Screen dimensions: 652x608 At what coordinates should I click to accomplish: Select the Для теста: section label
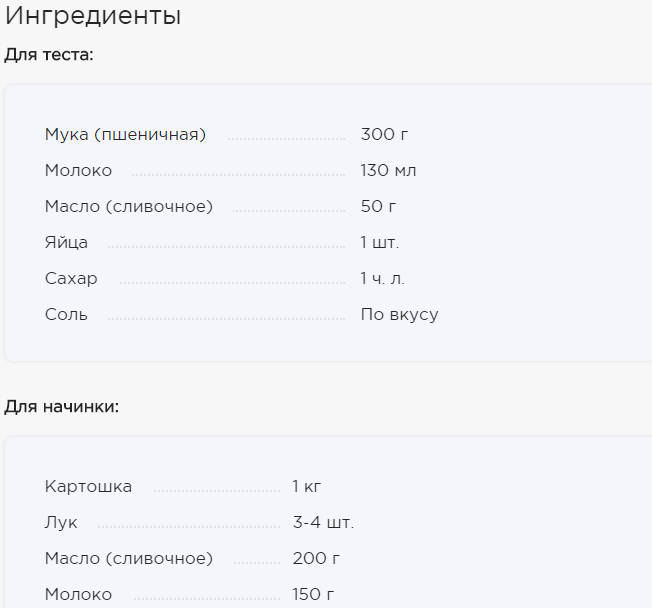tap(49, 55)
